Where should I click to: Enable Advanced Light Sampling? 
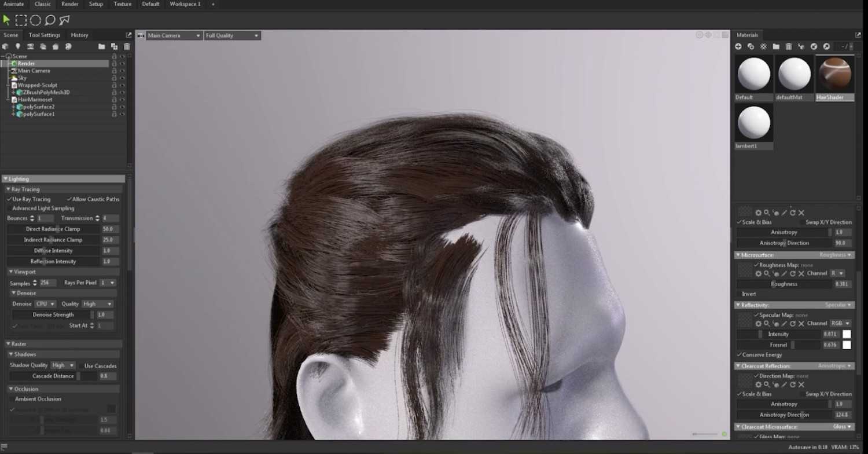point(9,208)
